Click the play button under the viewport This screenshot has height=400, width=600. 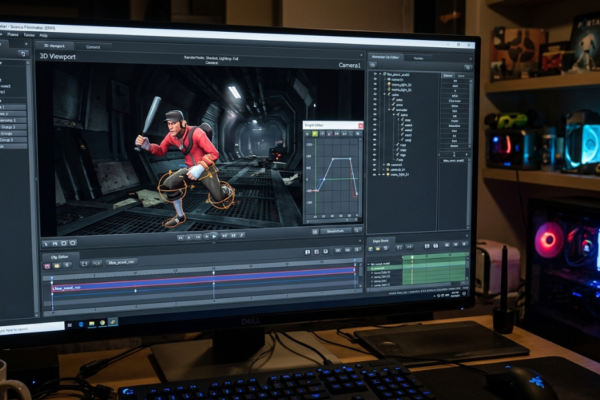click(214, 237)
